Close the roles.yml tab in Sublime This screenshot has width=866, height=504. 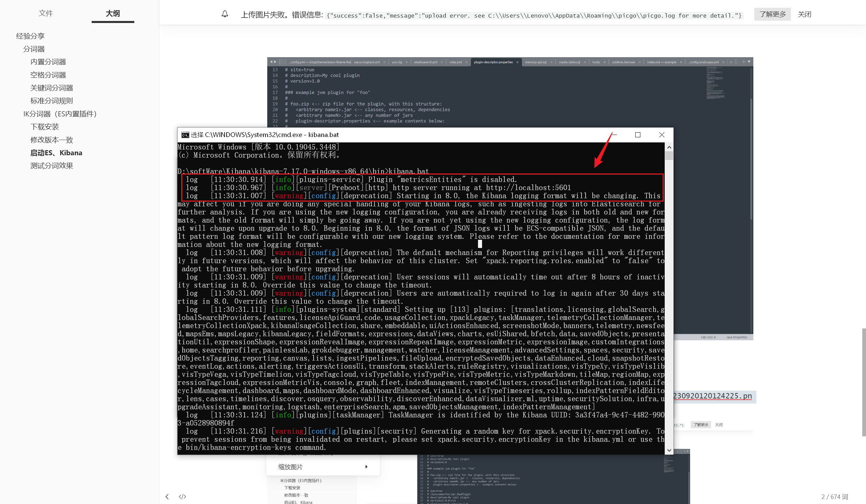pos(466,62)
